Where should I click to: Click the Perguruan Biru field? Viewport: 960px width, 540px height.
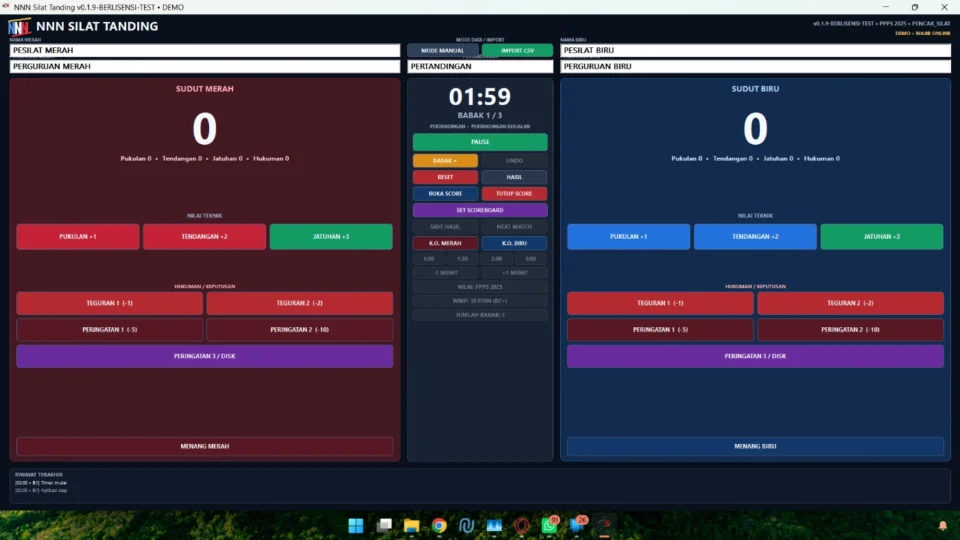point(755,66)
